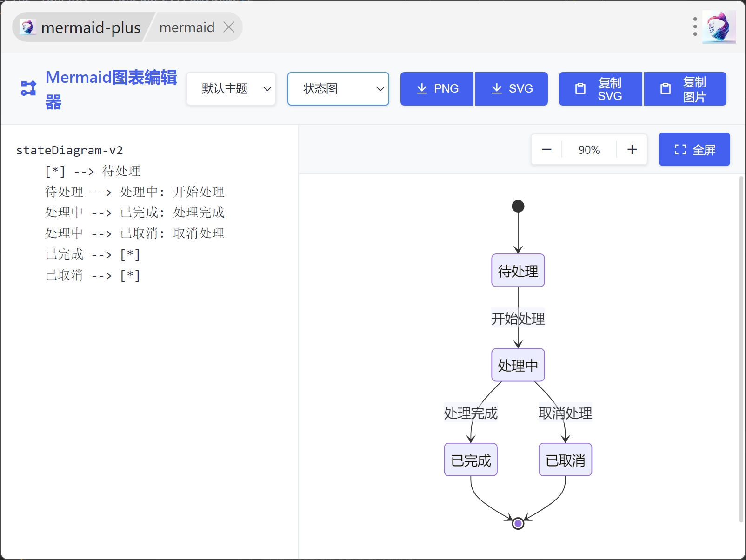
Task: Click the 90% zoom level value
Action: [589, 150]
